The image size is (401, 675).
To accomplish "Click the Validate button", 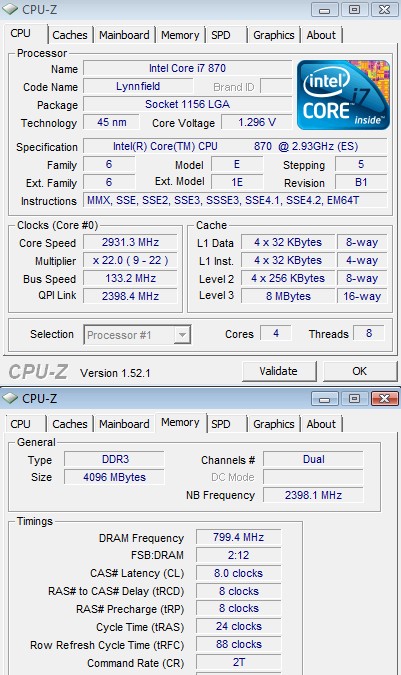I will coord(279,371).
